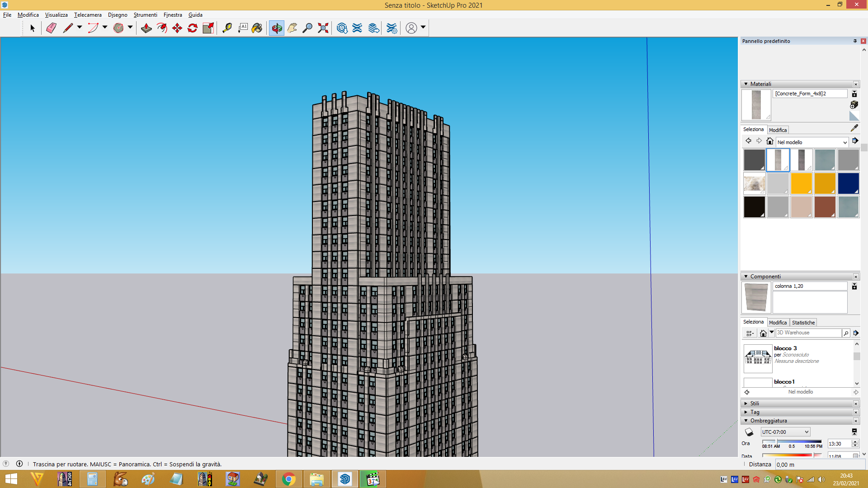Select the Paint Bucket tool

click(257, 28)
